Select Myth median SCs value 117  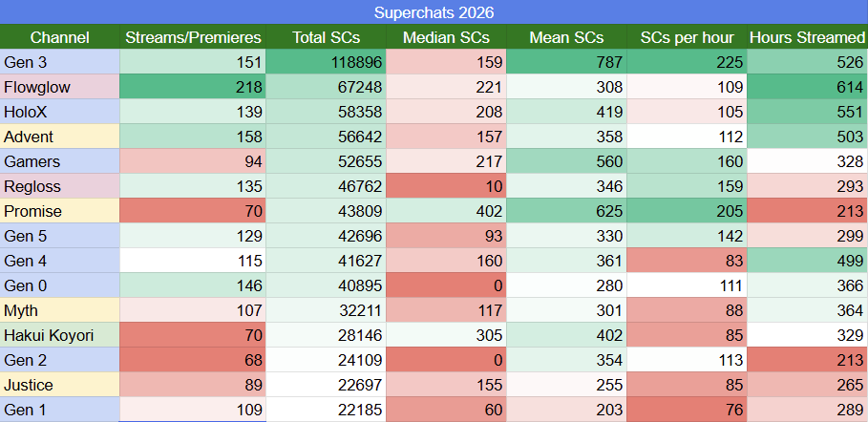pos(446,310)
